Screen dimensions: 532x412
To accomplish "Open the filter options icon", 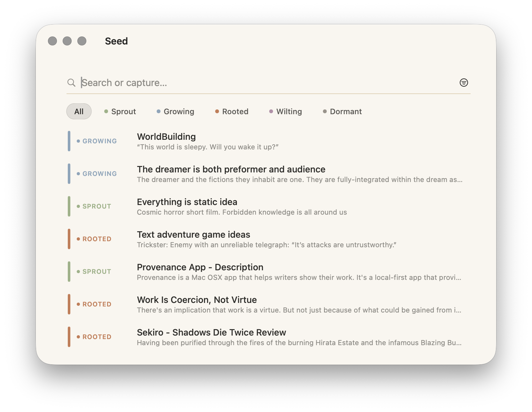I will [464, 83].
